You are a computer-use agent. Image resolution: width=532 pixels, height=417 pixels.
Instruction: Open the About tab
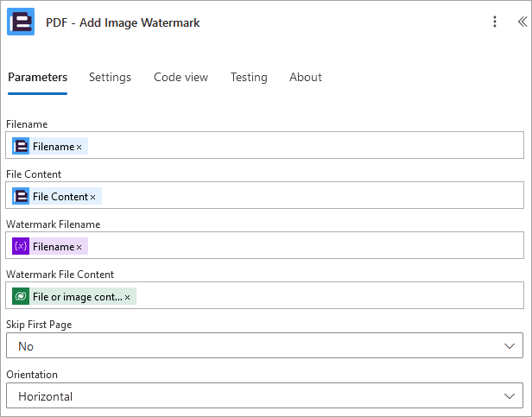(306, 78)
